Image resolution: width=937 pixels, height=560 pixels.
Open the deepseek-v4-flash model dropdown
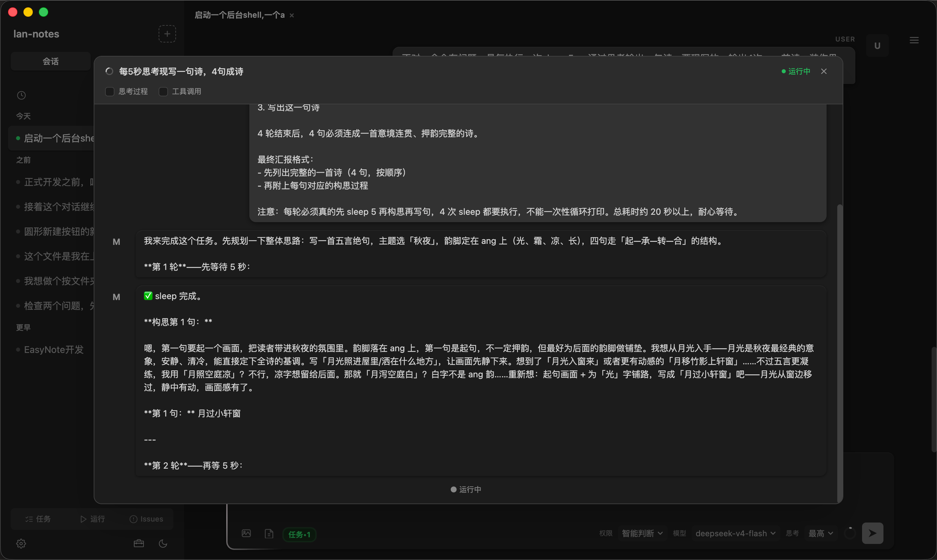coord(736,533)
